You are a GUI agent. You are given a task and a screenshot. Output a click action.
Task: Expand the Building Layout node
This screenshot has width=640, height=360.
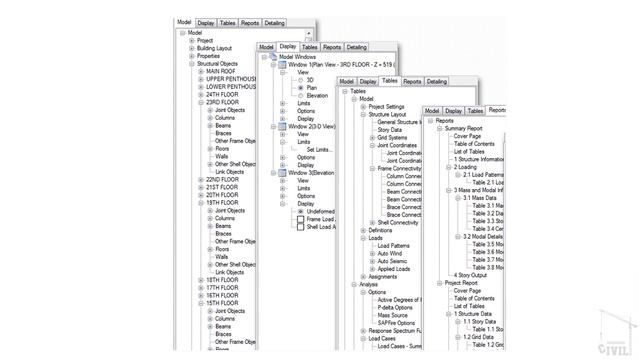(x=192, y=48)
